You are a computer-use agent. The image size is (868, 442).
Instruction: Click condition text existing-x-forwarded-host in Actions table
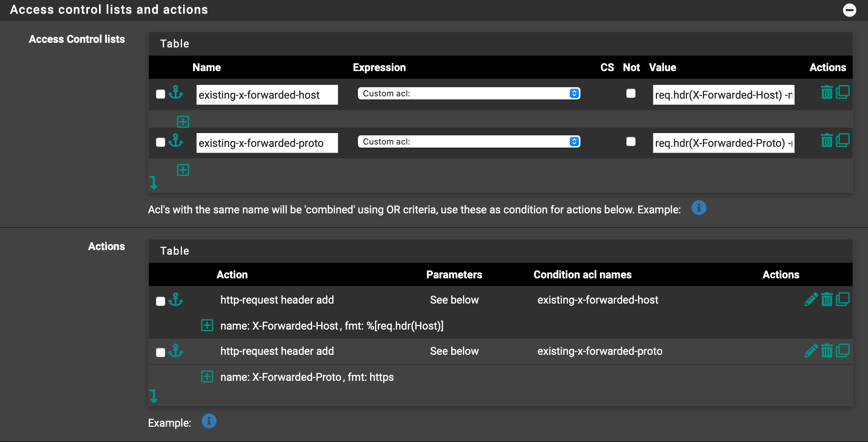pyautogui.click(x=598, y=300)
